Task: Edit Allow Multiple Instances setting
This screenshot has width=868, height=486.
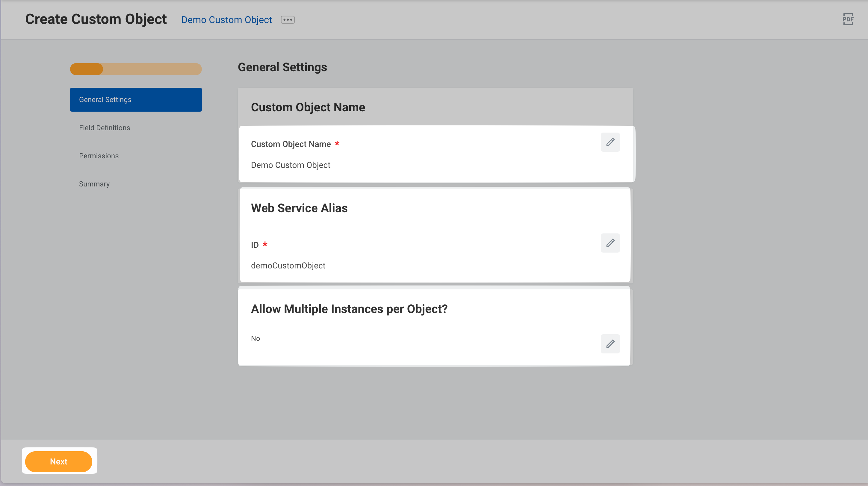Action: (x=610, y=344)
